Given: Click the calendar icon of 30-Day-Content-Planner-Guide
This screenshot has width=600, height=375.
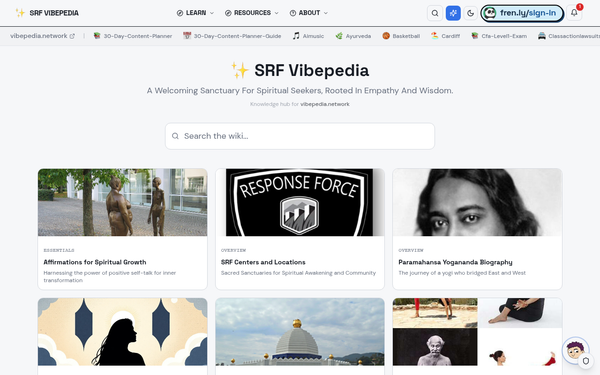Looking at the screenshot, I should (187, 36).
